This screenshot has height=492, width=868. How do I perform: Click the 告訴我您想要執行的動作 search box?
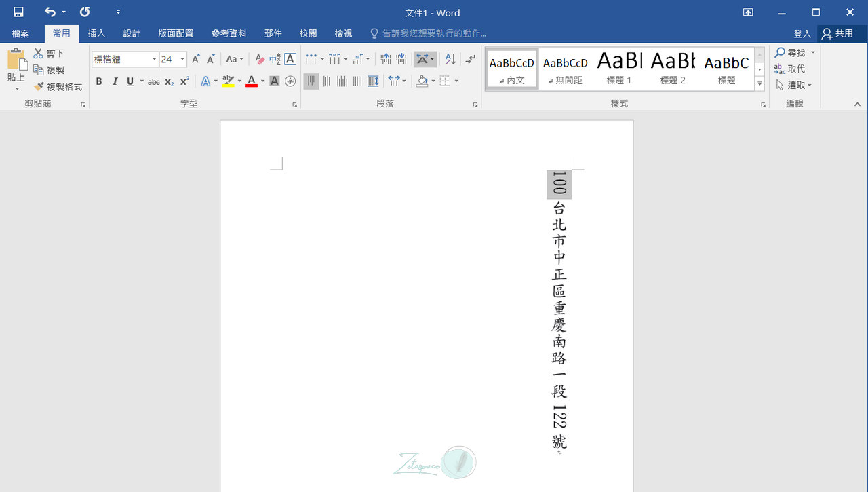(428, 33)
